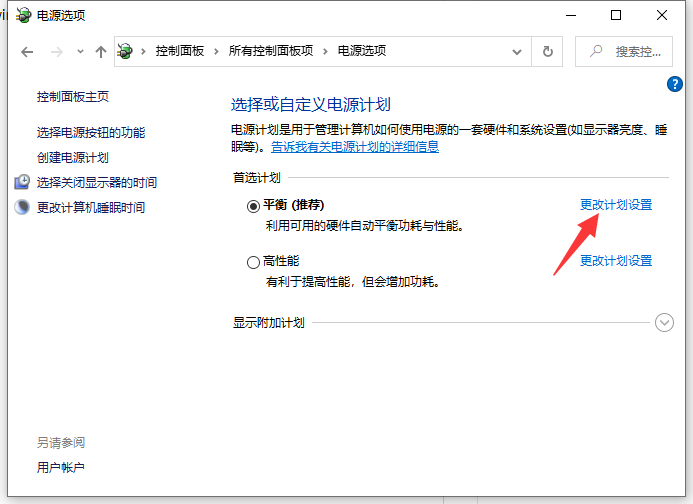Minimize the 电源选项 window
The width and height of the screenshot is (693, 504).
click(571, 15)
